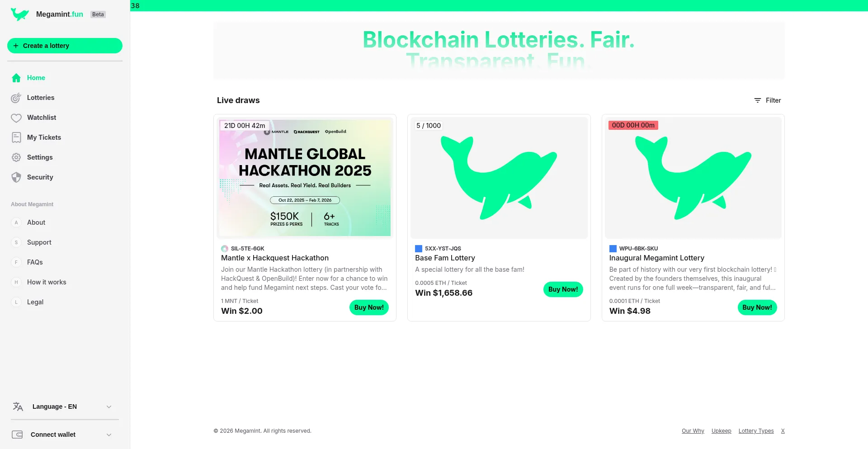Buy a Base Fam Lottery ticket now

563,289
